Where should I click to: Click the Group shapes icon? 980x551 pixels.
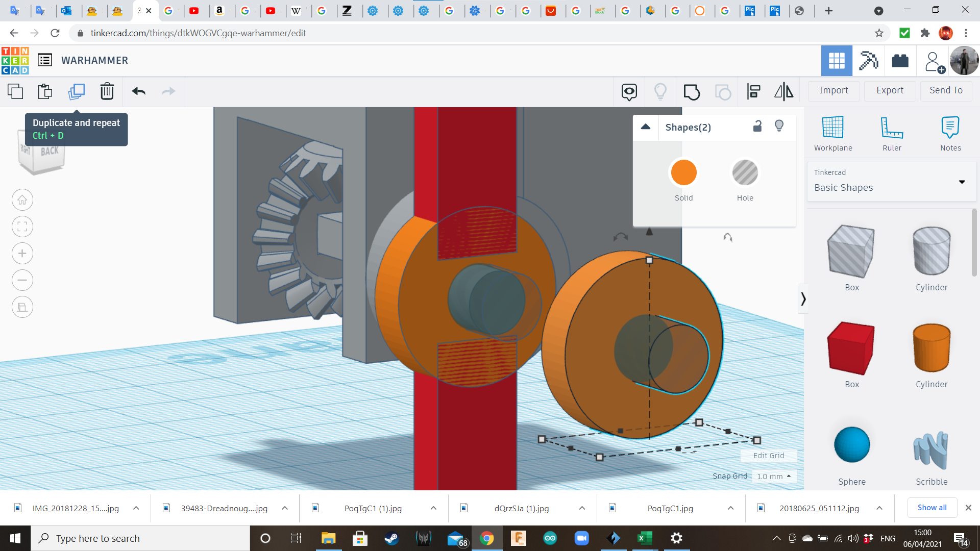pyautogui.click(x=692, y=92)
